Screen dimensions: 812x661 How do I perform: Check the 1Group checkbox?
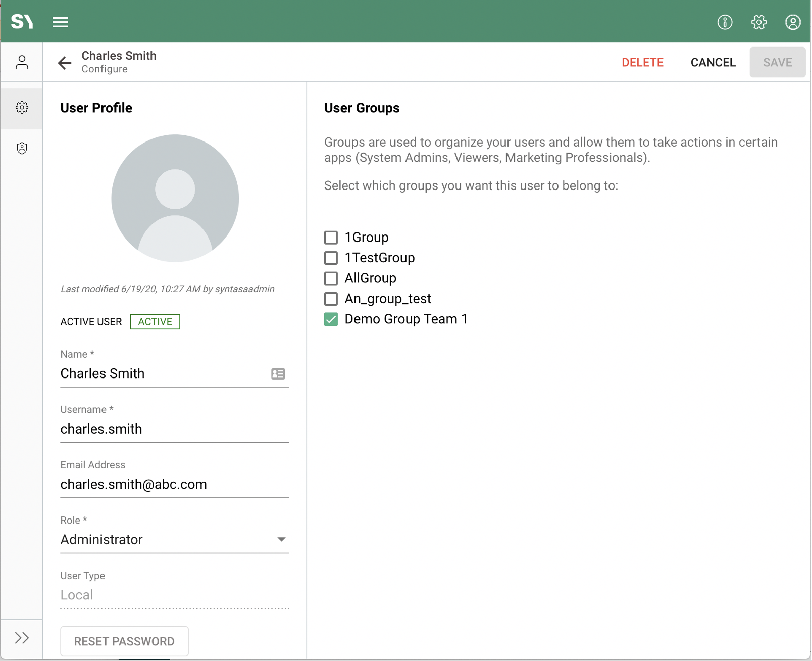click(x=331, y=238)
